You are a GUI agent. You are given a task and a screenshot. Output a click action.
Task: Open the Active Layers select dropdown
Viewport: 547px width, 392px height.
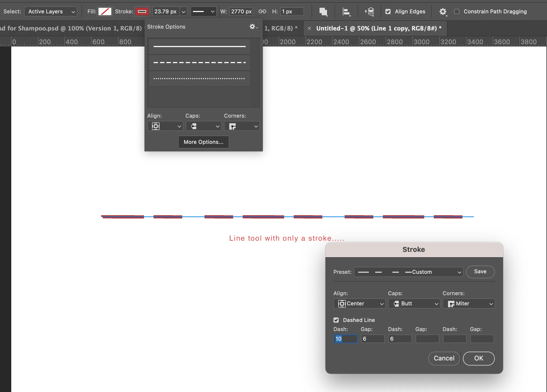coord(51,11)
